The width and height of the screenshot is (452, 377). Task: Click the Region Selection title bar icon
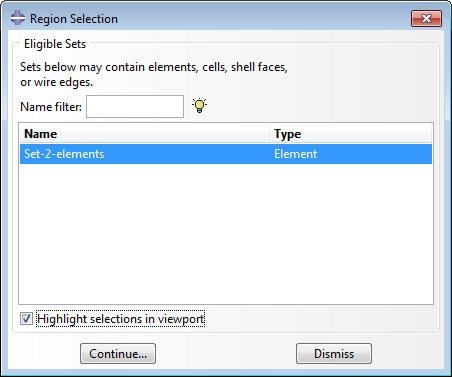pos(17,18)
